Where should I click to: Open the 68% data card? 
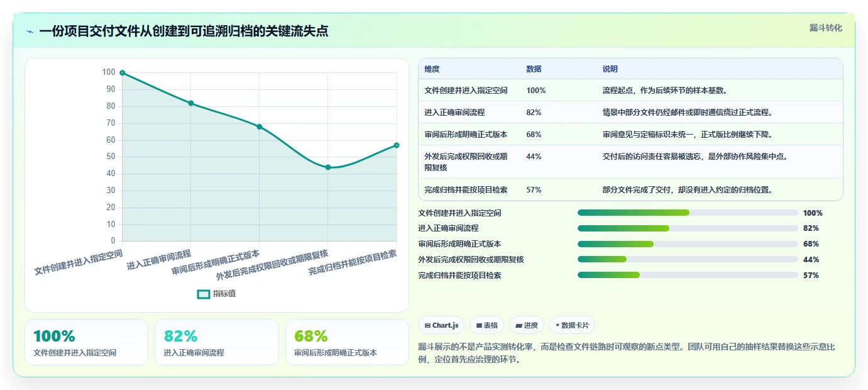(347, 342)
